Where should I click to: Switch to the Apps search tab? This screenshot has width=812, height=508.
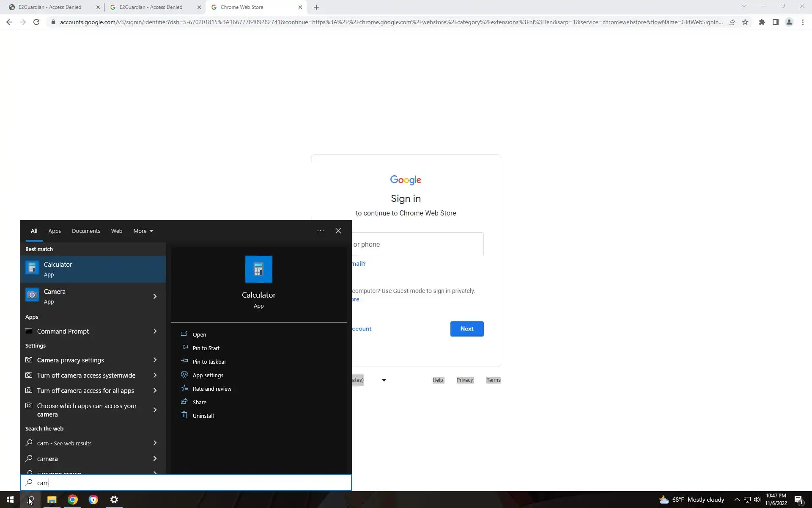pyautogui.click(x=55, y=231)
